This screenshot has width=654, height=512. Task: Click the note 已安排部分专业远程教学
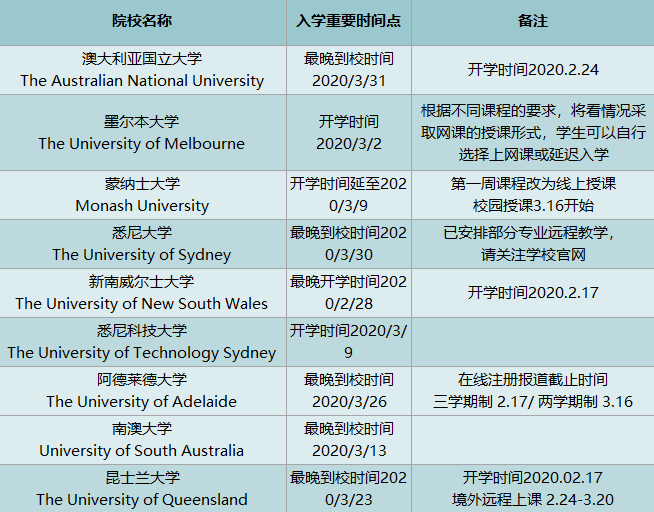(x=529, y=233)
